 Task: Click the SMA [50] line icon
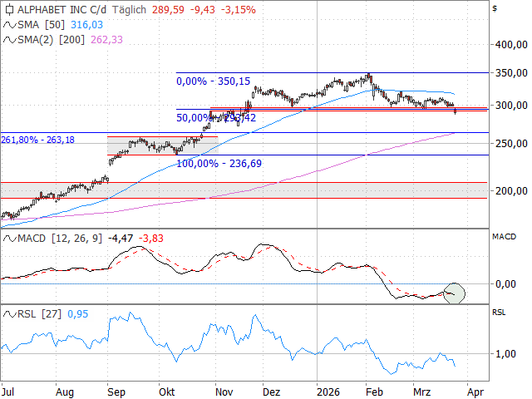9,26
